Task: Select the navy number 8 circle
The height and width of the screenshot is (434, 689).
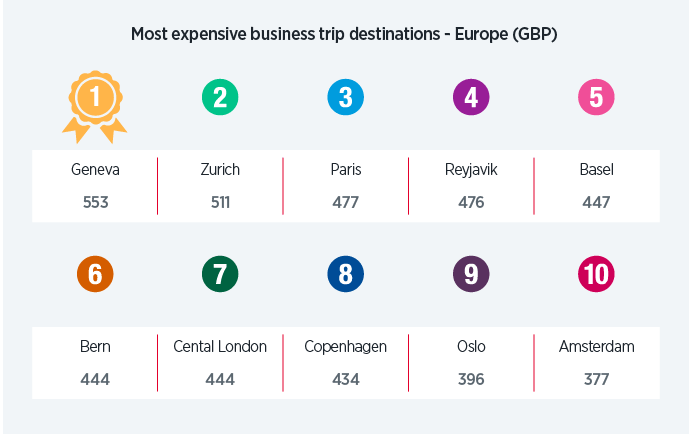Action: click(x=345, y=274)
